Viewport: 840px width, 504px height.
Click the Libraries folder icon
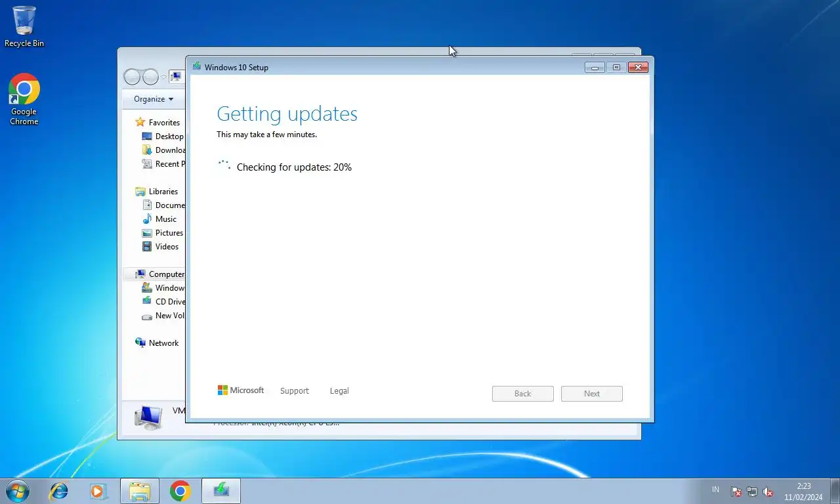[140, 192]
